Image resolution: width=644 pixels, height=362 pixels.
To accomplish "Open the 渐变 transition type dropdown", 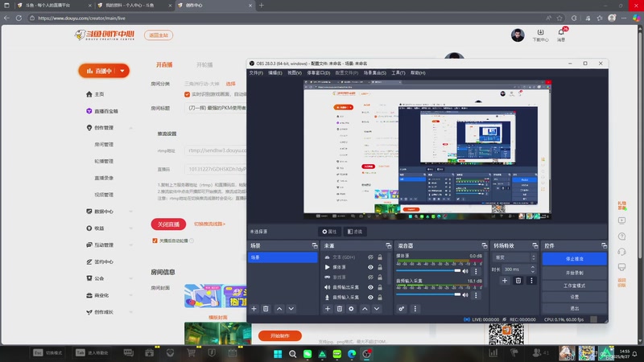I will click(x=514, y=257).
